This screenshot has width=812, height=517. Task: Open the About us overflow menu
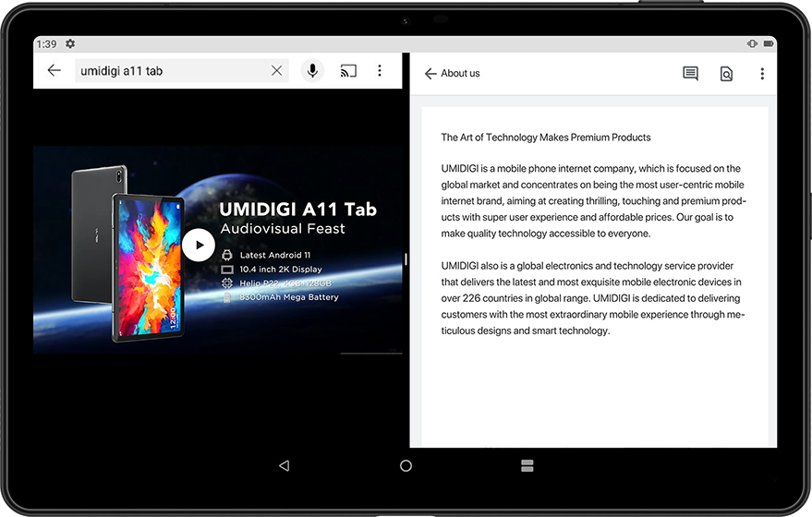pyautogui.click(x=762, y=74)
